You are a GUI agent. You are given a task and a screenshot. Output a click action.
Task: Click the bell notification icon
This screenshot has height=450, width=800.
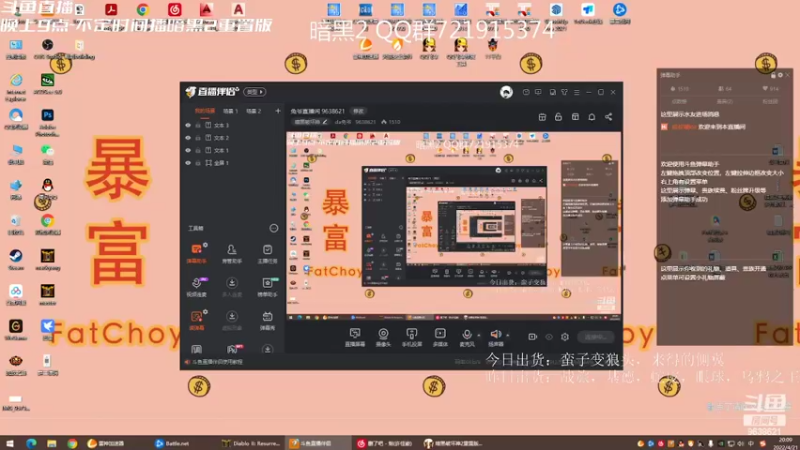tap(592, 117)
